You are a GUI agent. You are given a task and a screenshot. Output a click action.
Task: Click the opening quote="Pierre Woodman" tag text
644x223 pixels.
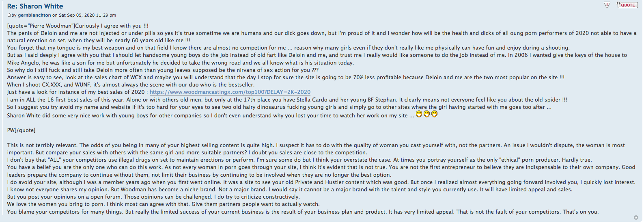[41, 26]
